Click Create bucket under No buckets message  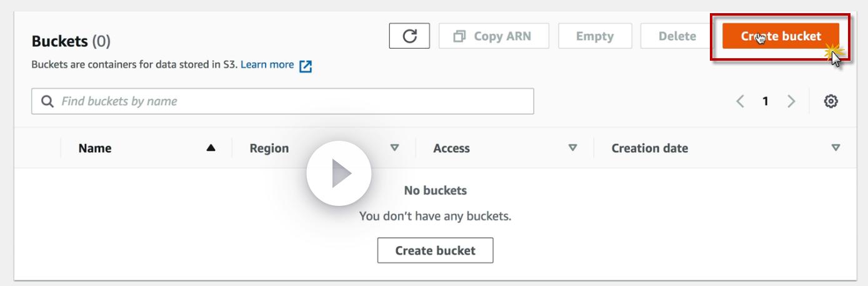(x=435, y=250)
